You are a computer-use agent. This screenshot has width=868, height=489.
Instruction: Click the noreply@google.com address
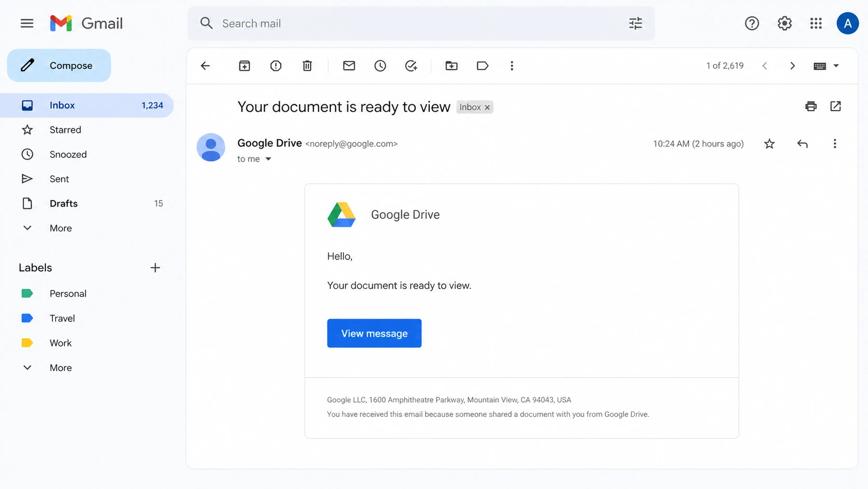[x=351, y=144]
